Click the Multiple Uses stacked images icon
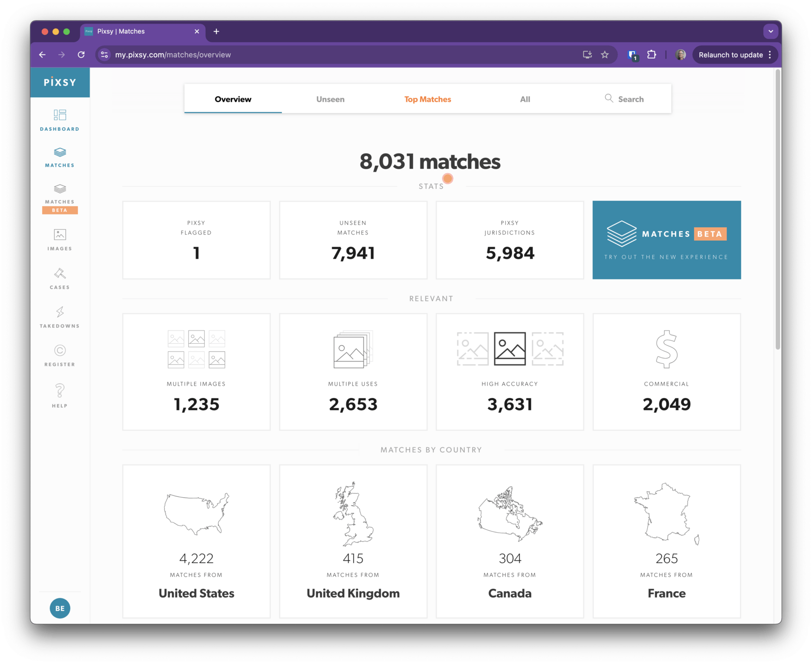This screenshot has height=664, width=812. click(353, 349)
